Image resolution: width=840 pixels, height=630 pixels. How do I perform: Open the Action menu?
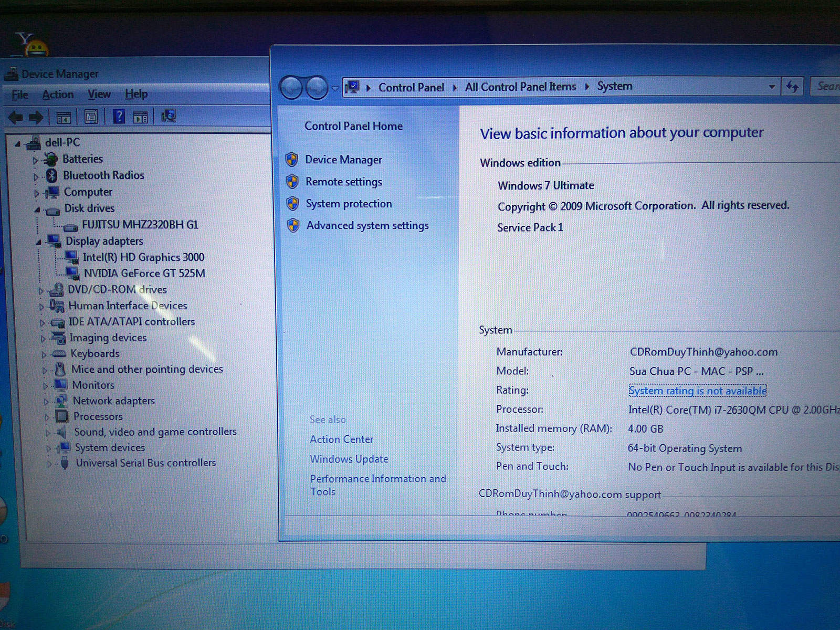click(x=58, y=94)
